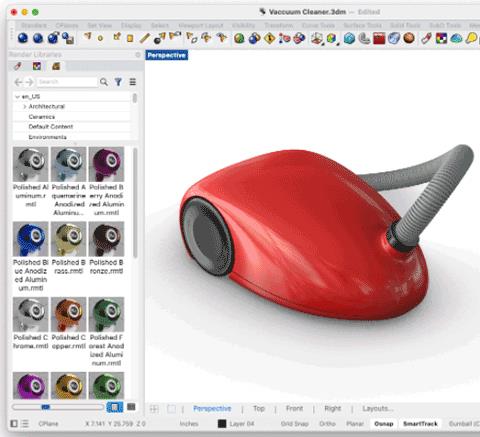Disable SmartTrack in status bar
Screen dimensions: 480x437
coord(420,424)
